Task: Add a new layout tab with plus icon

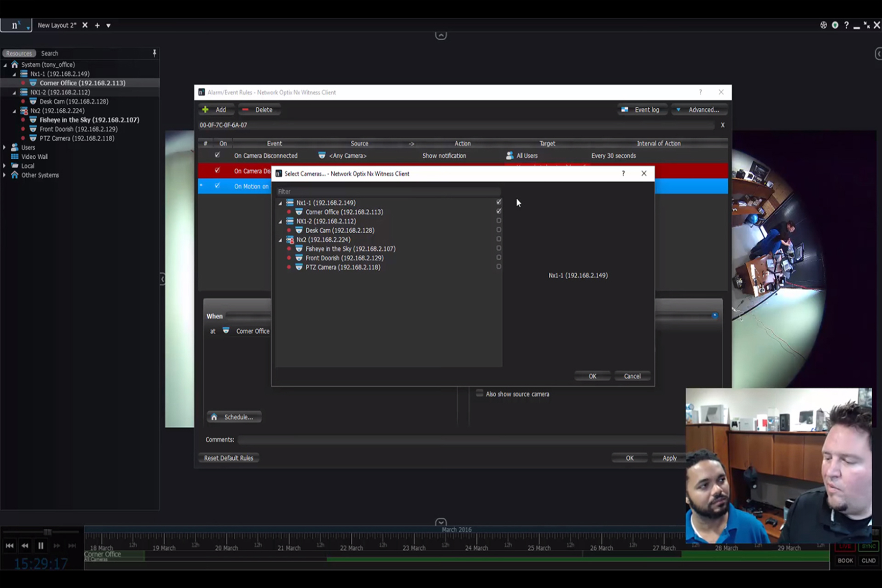Action: [97, 25]
